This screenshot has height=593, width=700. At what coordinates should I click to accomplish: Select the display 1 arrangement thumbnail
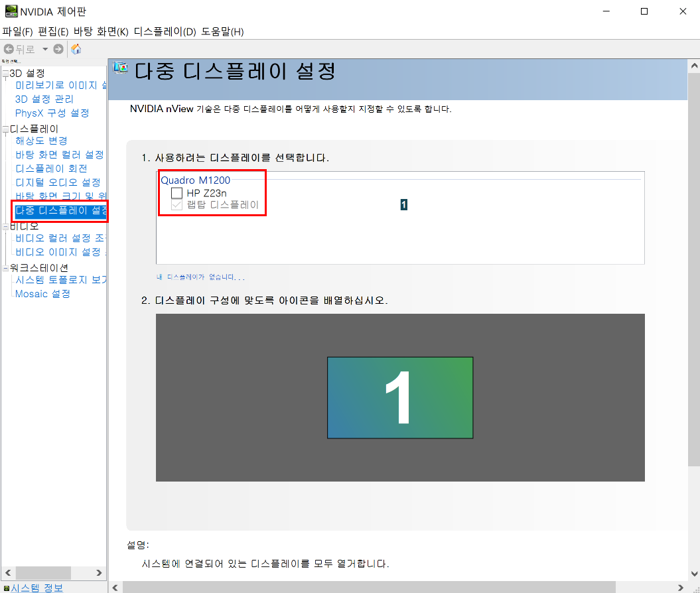[x=400, y=397]
